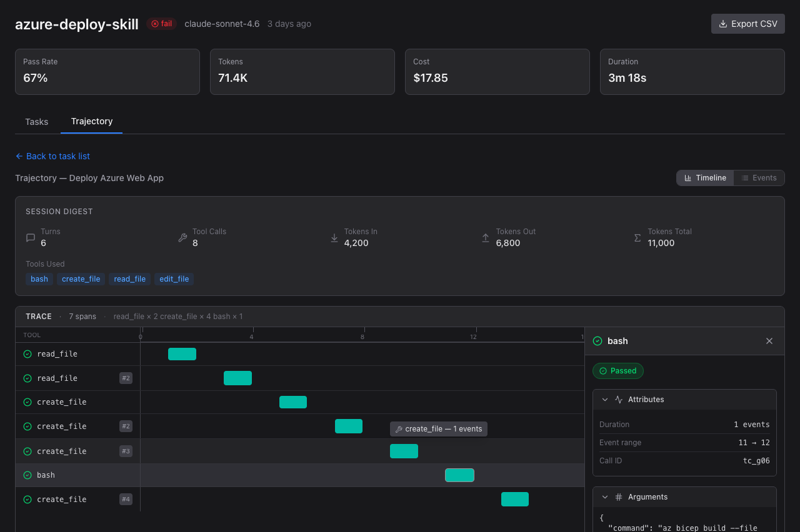Toggle to the Events view
The width and height of the screenshot is (800, 532).
(759, 178)
